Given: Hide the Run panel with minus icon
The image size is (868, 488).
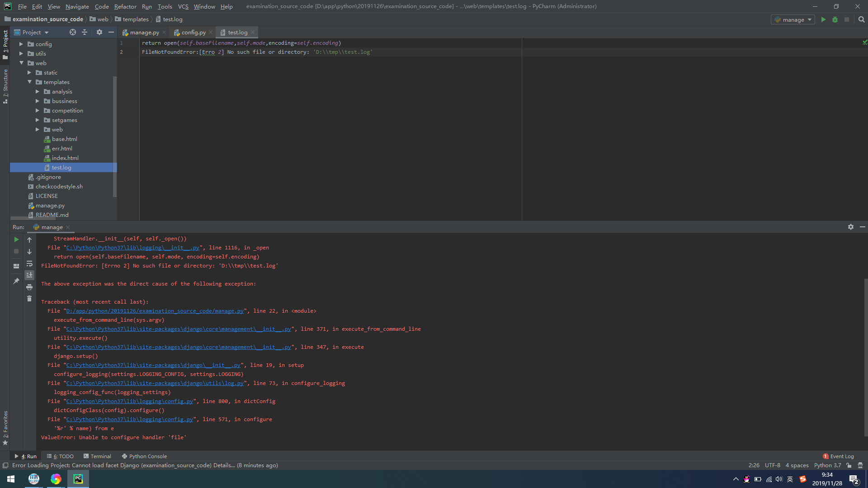Looking at the screenshot, I should (862, 227).
